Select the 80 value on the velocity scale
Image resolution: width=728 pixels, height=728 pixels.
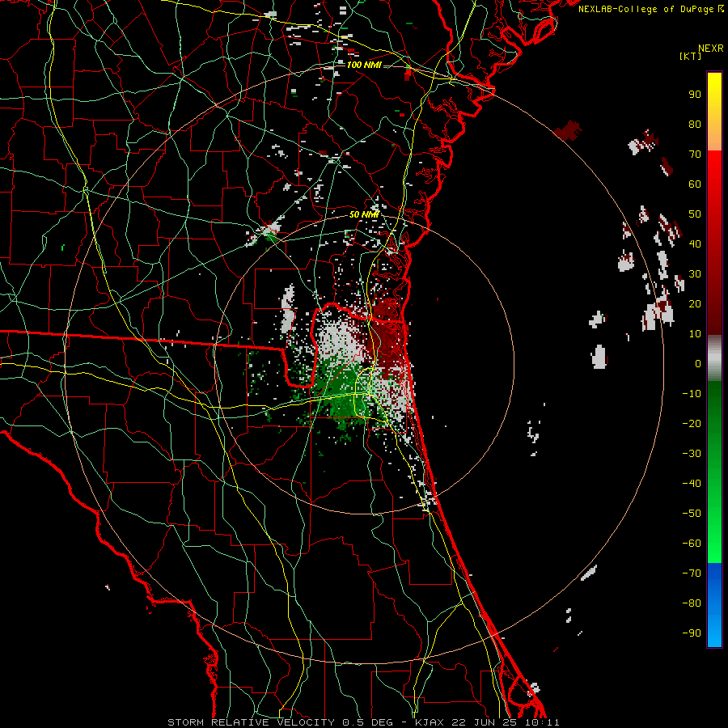click(x=695, y=125)
